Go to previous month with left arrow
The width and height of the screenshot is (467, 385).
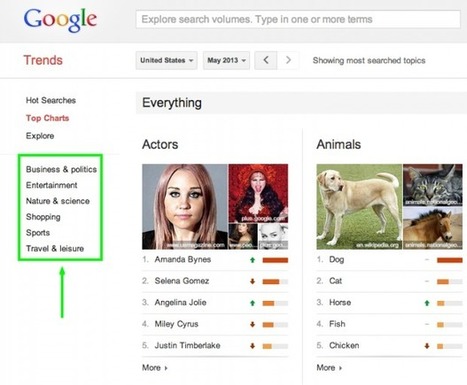pos(266,60)
